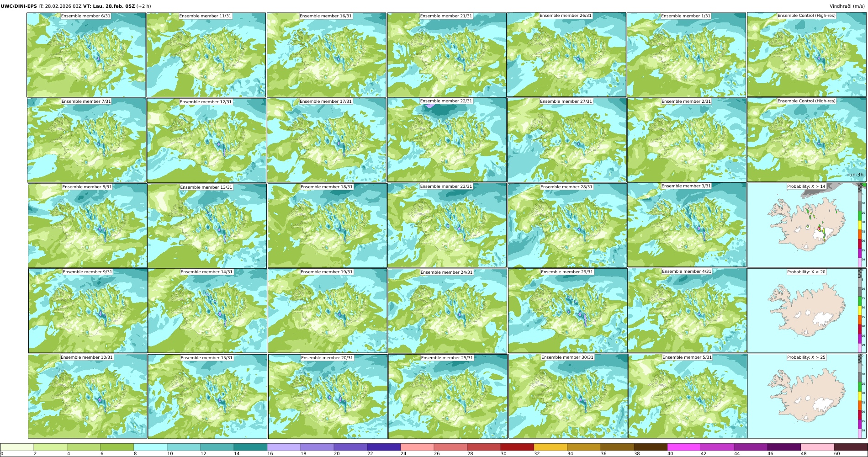Select the Ensemble member 30/31 forecast map
This screenshot has height=457, width=868.
[x=568, y=396]
